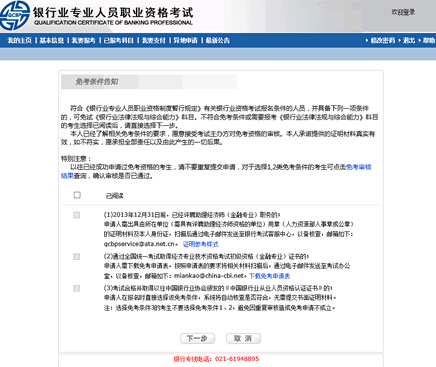Log out using the 退出 link
Image resolution: width=436 pixels, height=367 pixels.
(409, 41)
